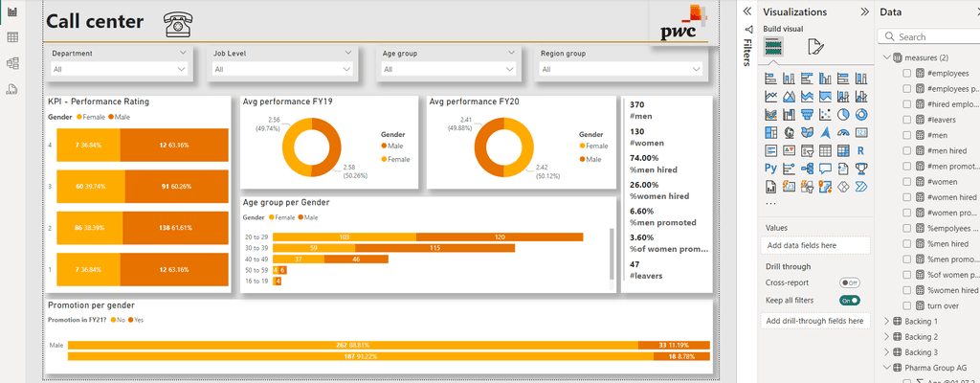Image resolution: width=980 pixels, height=383 pixels.
Task: Pick the Card 123 visual
Action: coord(861,133)
